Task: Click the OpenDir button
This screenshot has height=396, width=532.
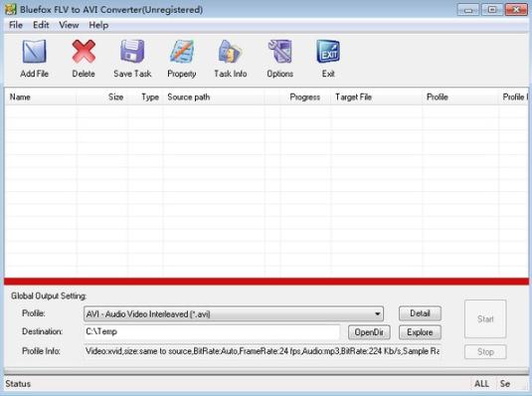Action: click(x=369, y=332)
